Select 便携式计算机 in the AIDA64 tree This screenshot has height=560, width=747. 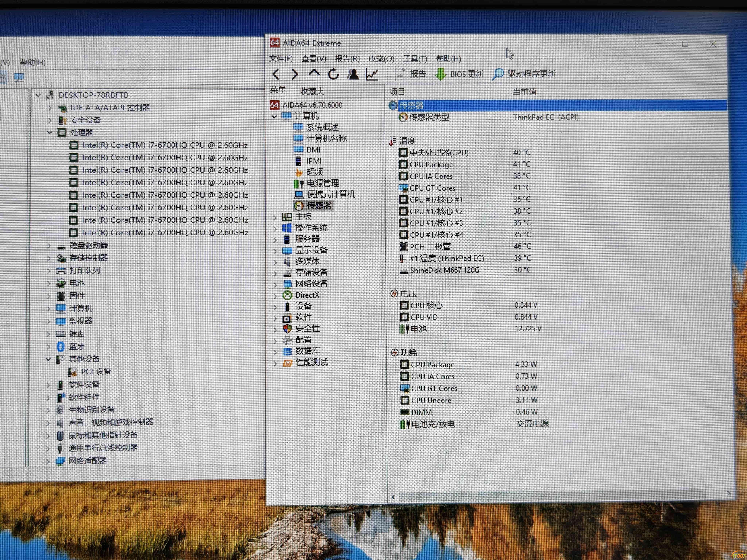click(325, 194)
